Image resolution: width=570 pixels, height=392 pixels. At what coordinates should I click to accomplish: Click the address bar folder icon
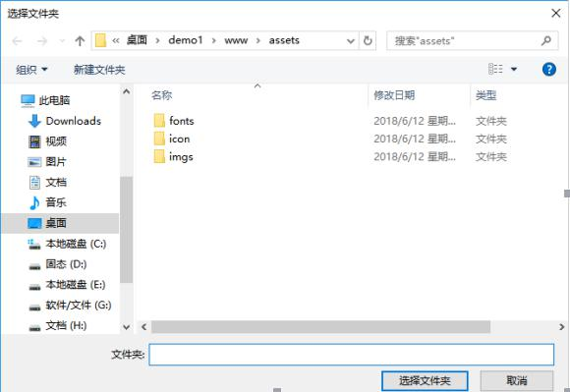click(100, 40)
